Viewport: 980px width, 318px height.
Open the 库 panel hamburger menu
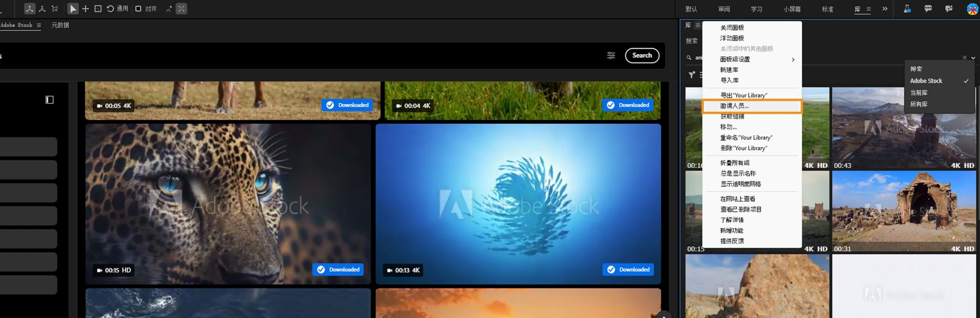click(x=698, y=25)
